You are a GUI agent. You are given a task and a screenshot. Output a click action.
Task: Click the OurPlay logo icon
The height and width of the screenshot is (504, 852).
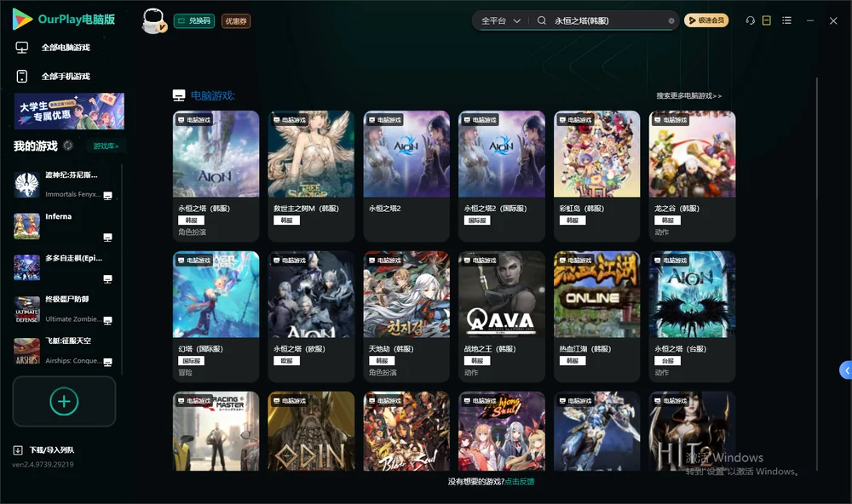click(22, 19)
